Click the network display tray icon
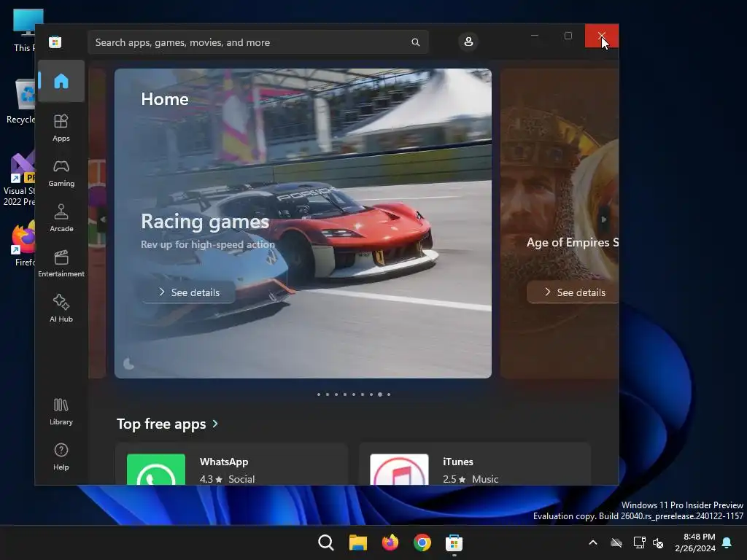This screenshot has width=747, height=560. [x=639, y=542]
